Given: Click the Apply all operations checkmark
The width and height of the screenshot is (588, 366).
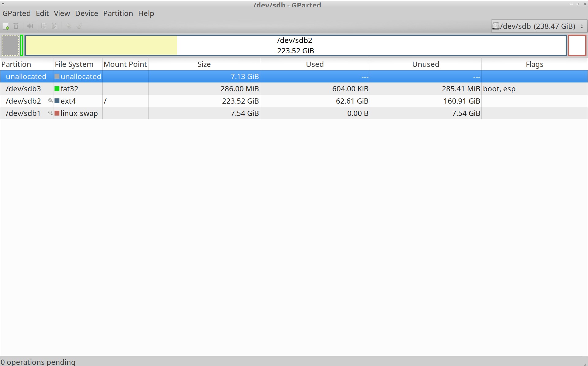Looking at the screenshot, I should pos(79,26).
